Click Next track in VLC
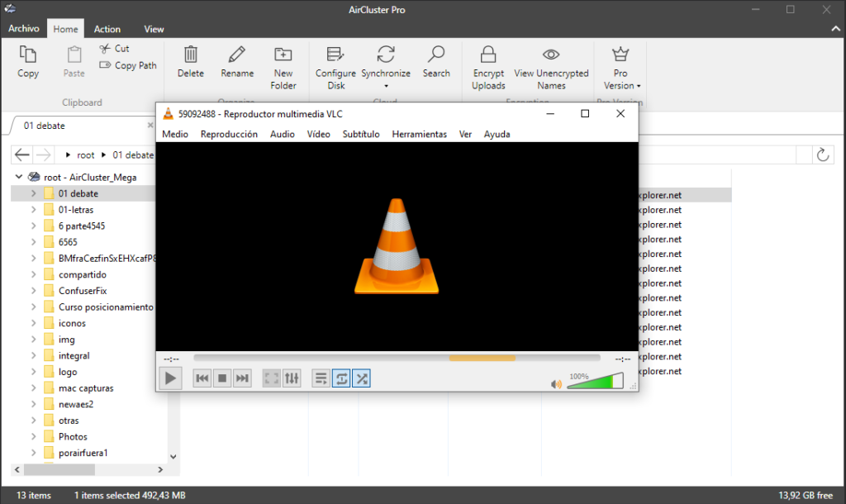Image resolution: width=846 pixels, height=504 pixels. (x=242, y=378)
